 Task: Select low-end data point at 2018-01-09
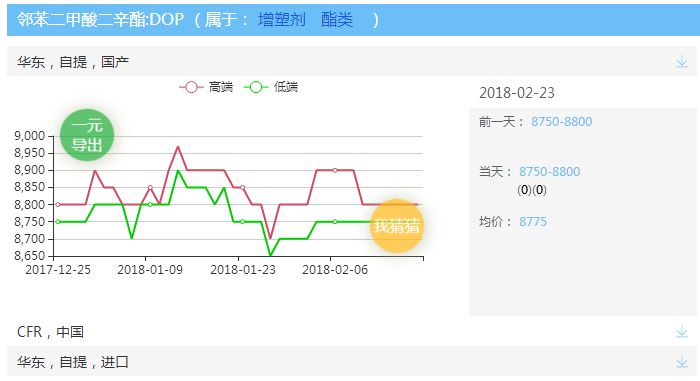click(150, 205)
